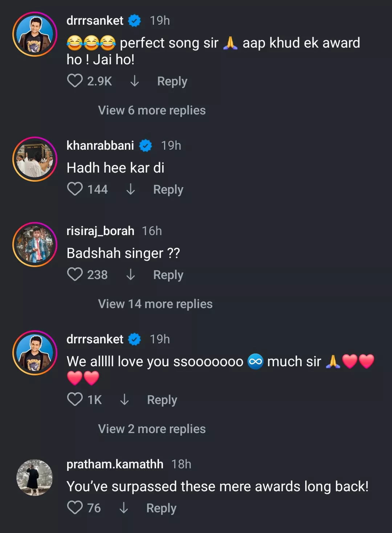Tap down arrow on "perfect song sir" comment

[x=134, y=81]
